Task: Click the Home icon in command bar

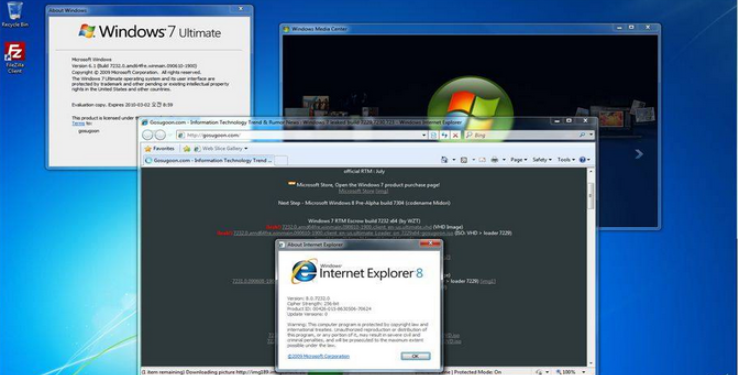Action: click(x=444, y=160)
